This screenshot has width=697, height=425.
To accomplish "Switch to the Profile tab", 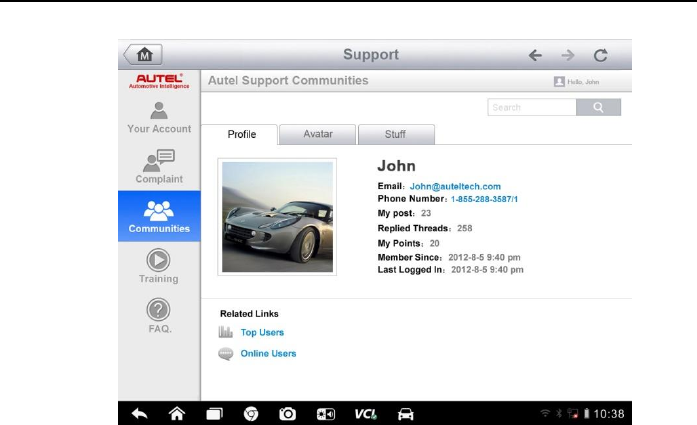I will click(240, 134).
